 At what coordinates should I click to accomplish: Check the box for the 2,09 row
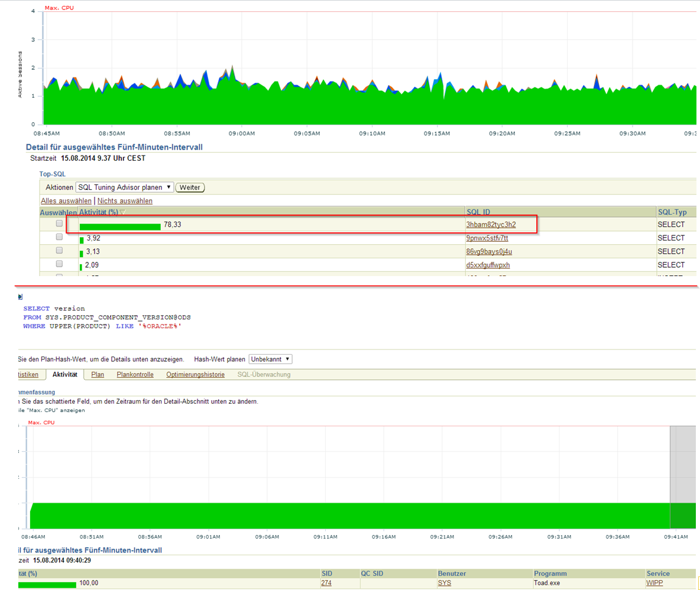tap(59, 264)
